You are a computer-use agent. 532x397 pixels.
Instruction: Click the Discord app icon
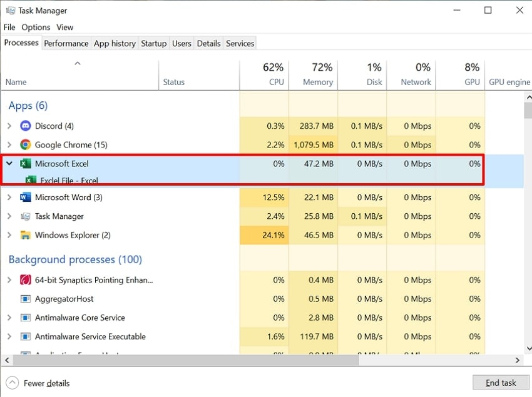pos(26,126)
